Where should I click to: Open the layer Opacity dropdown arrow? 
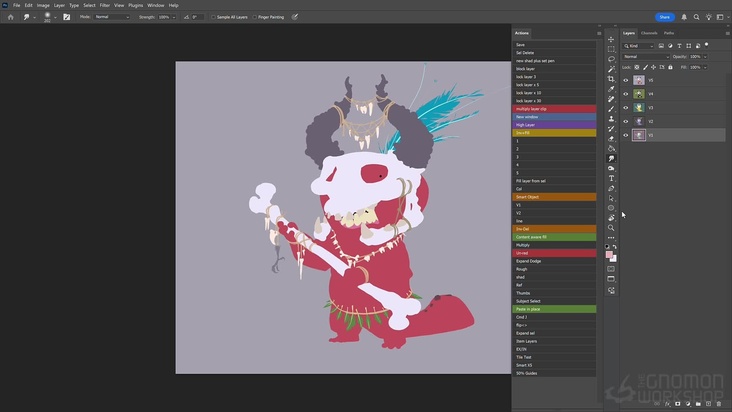705,56
